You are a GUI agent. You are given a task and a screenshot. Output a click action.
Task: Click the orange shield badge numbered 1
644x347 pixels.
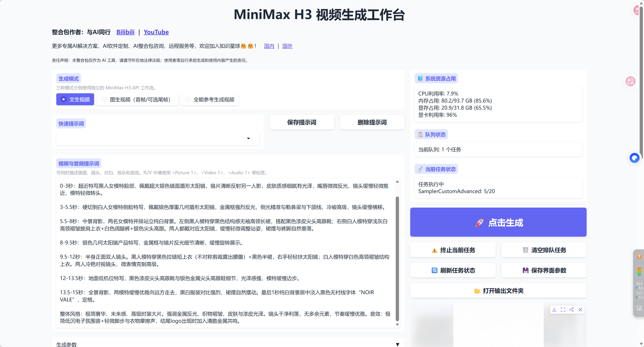[639, 257]
